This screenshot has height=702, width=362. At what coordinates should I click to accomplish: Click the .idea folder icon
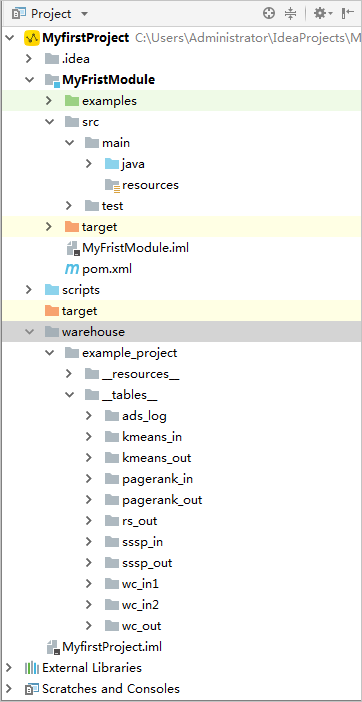tap(52, 59)
